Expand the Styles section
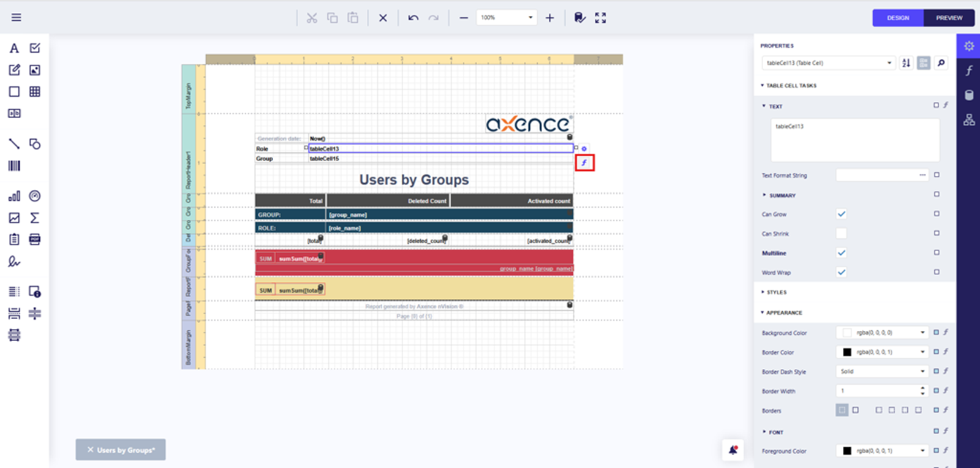This screenshot has height=468, width=980. point(776,292)
